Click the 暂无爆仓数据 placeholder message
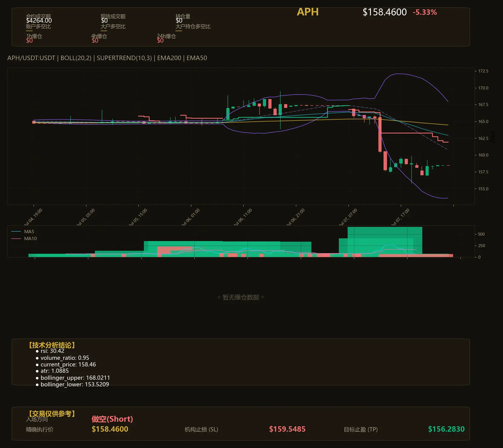Screen dimensions: 503x448 click(241, 297)
